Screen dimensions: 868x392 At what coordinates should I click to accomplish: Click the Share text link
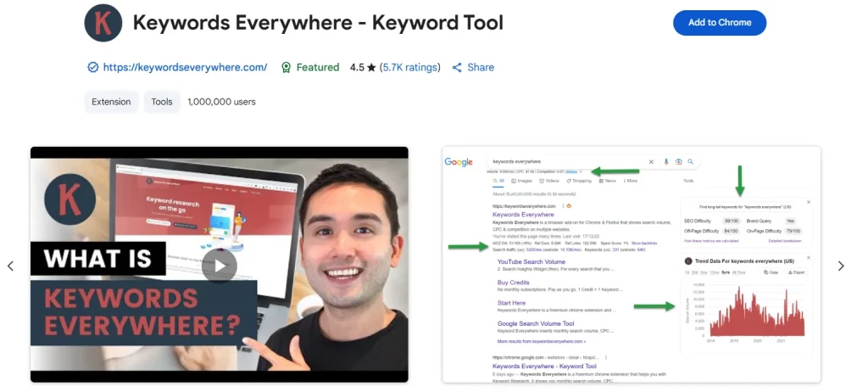[481, 68]
